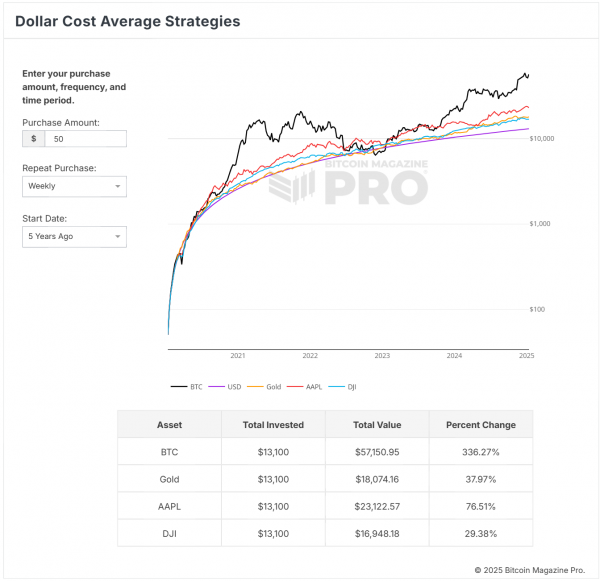Viewport: 600px width, 581px height.
Task: Click the 2023 x-axis year marker
Action: click(x=382, y=356)
